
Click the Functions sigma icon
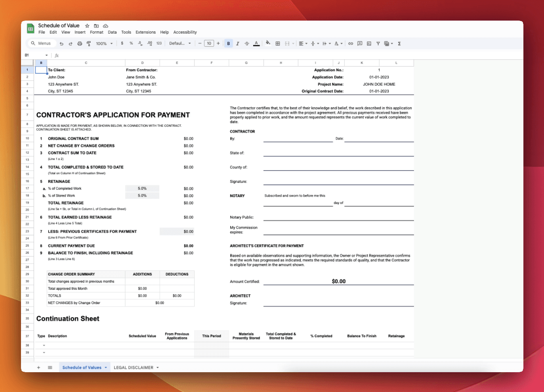[x=399, y=44]
